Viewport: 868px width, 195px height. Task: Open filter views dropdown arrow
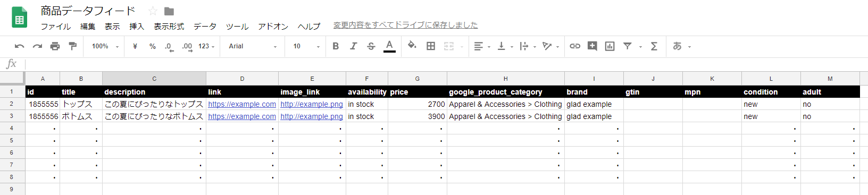coord(640,47)
